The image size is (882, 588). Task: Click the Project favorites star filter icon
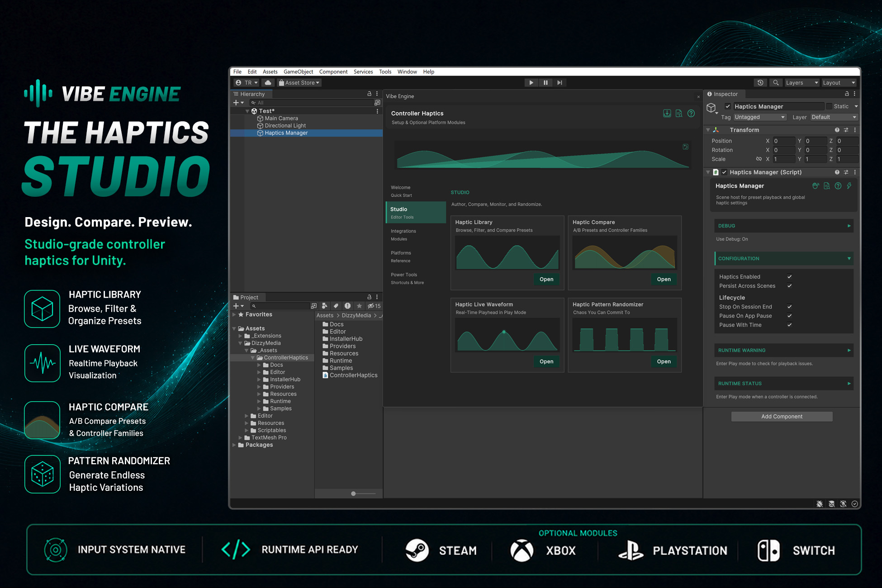tap(359, 306)
